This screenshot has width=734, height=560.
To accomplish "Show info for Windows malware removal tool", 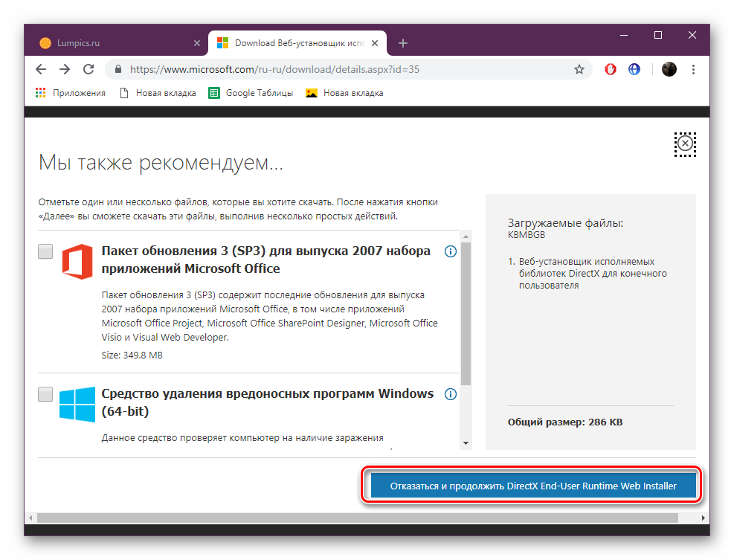I will click(x=450, y=394).
